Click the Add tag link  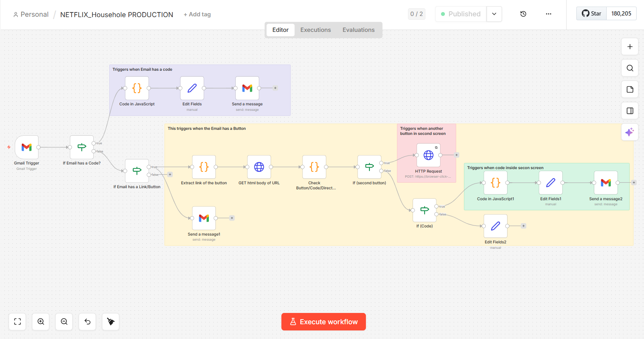click(x=197, y=14)
